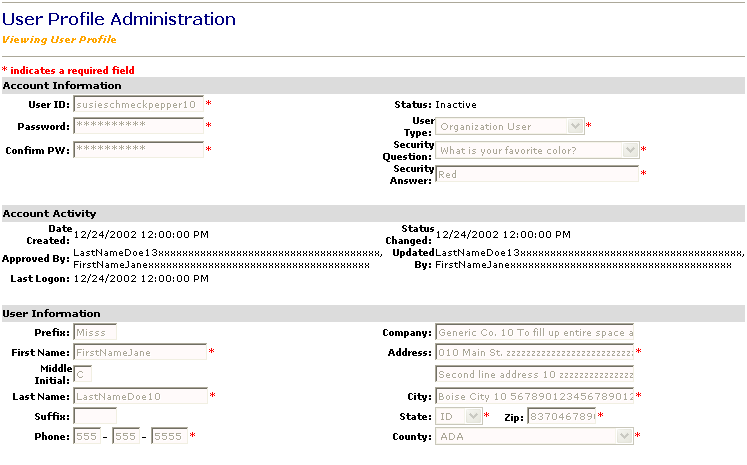Select the Password field

click(138, 126)
